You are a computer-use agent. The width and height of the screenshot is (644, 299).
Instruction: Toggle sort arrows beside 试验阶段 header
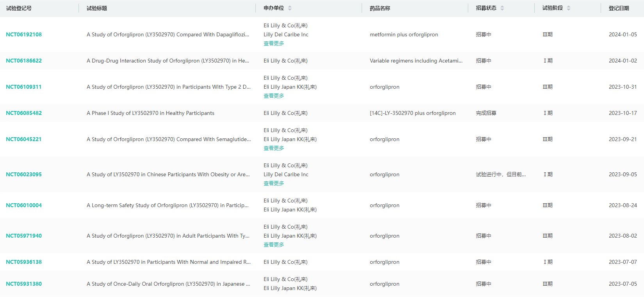[568, 8]
